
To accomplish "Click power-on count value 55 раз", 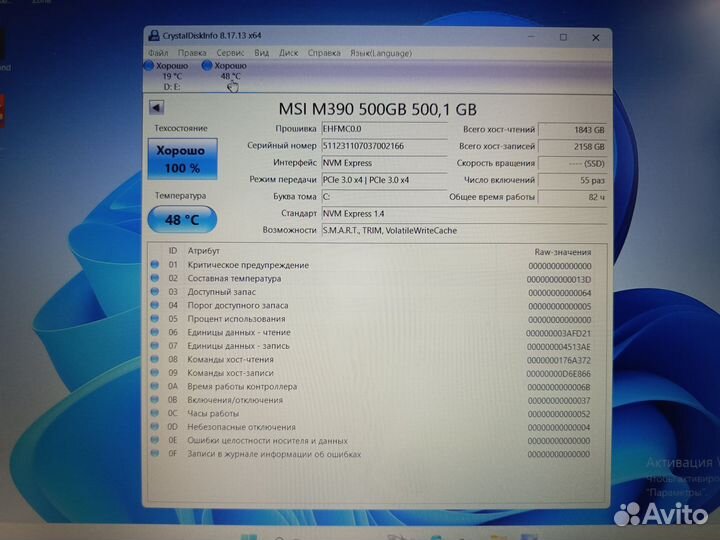I will pos(573,180).
